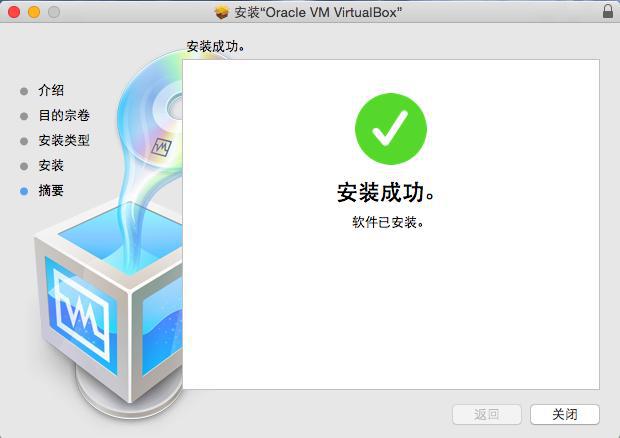Click the 关闭 button to finish
This screenshot has height=438, width=620.
[x=565, y=414]
